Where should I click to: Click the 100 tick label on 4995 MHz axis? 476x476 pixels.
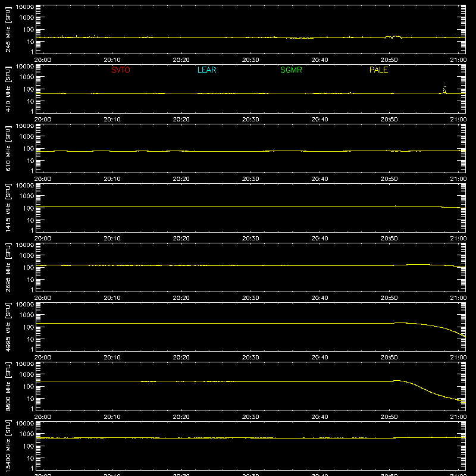29,327
